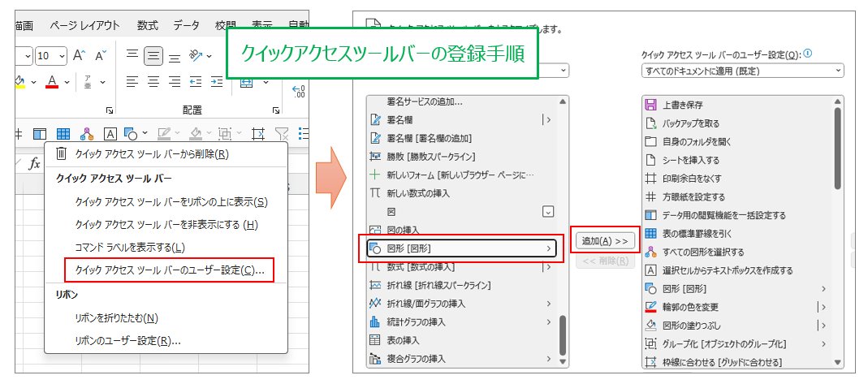Toggle middle vertical alignment

tap(153, 55)
